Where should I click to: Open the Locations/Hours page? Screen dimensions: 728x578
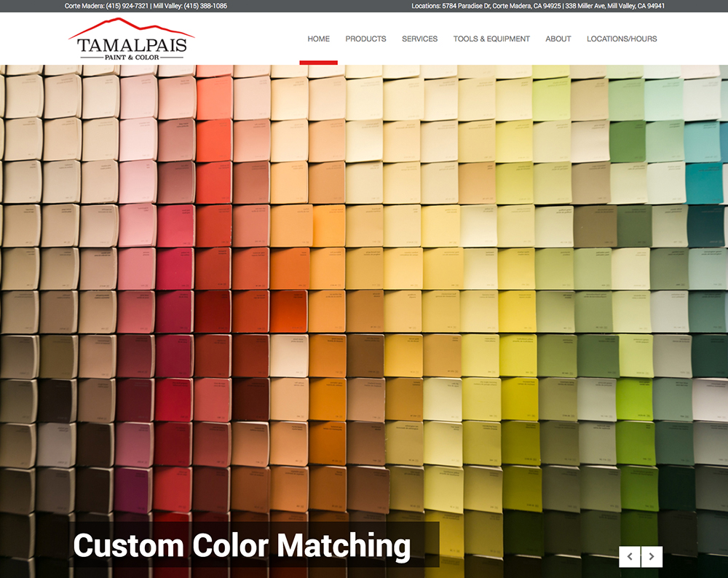tap(622, 39)
